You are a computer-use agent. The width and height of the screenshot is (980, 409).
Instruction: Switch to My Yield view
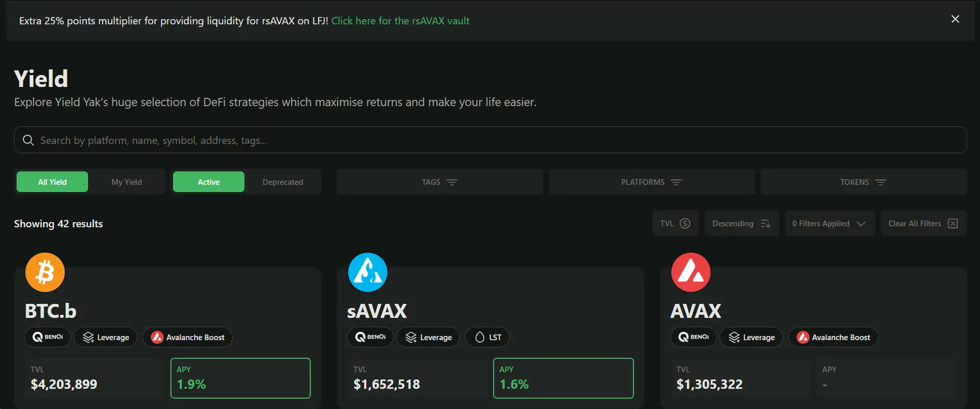pos(126,182)
